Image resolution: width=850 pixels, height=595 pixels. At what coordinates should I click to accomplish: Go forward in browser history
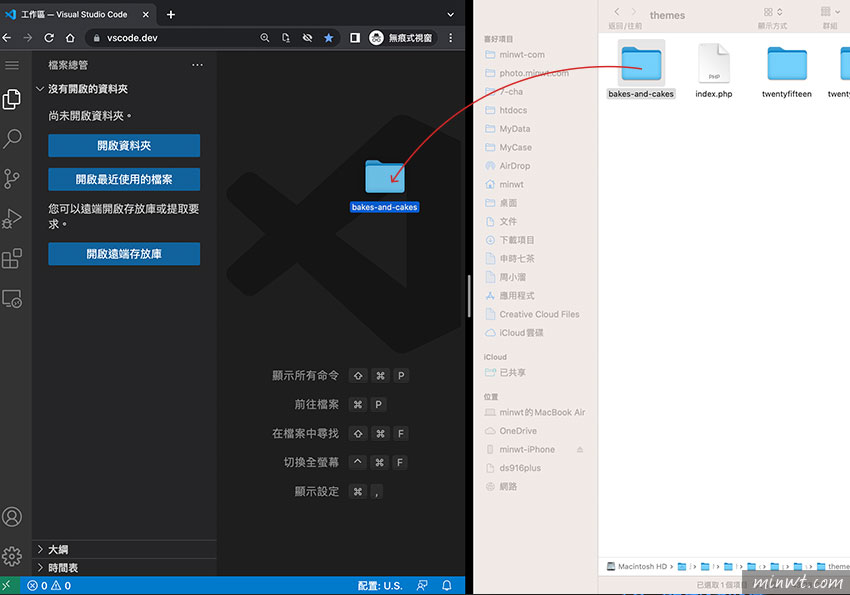[28, 38]
